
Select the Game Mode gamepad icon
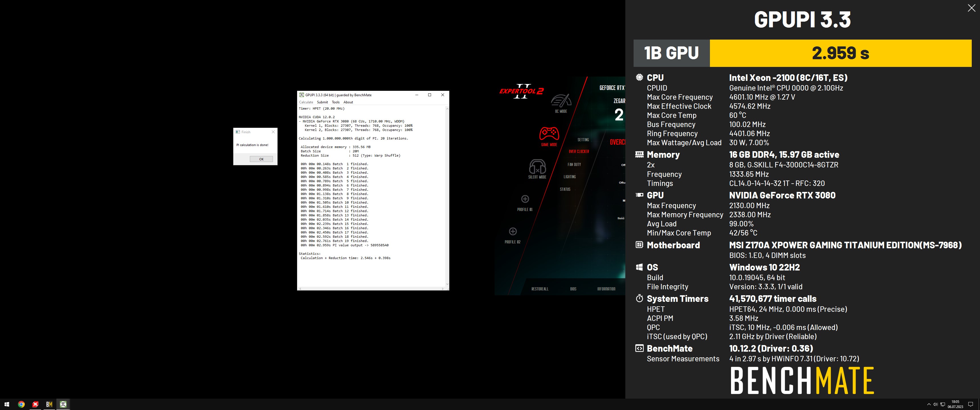point(549,134)
